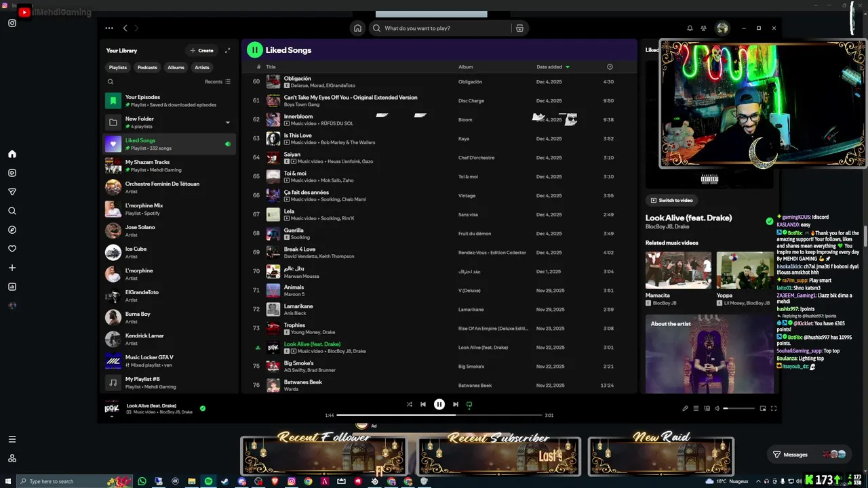Mute the volume speaker icon
The width and height of the screenshot is (868, 488).
717,409
